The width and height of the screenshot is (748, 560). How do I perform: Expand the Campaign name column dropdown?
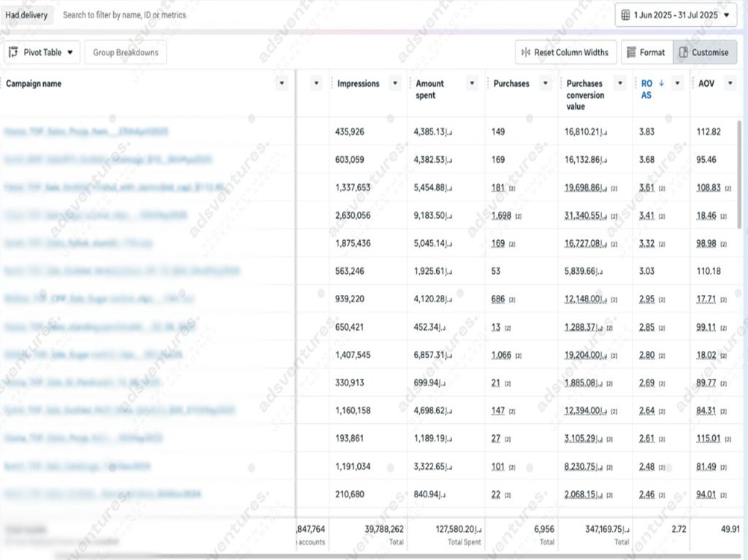tap(283, 84)
